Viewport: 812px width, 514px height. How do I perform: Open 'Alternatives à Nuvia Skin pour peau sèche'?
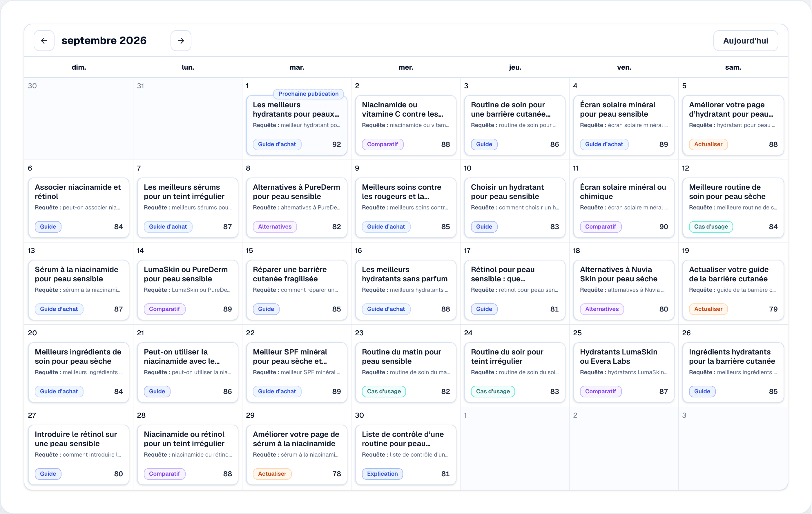(x=623, y=290)
